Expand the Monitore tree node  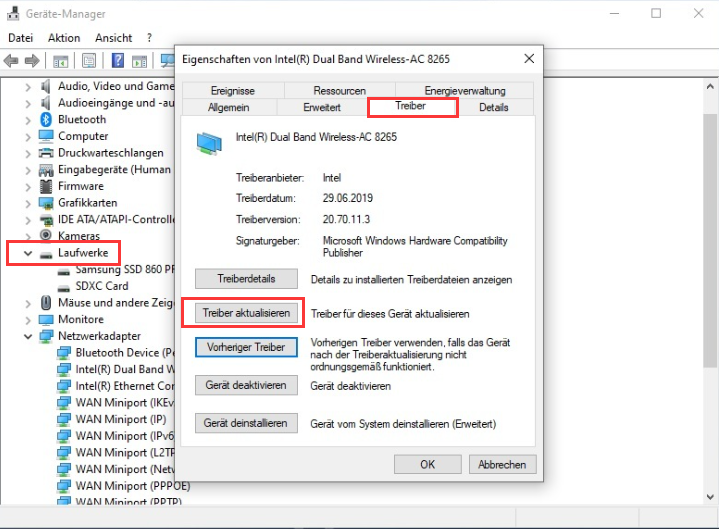27,320
